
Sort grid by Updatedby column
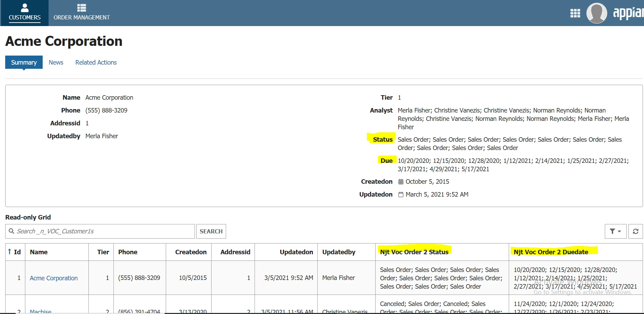click(x=339, y=252)
